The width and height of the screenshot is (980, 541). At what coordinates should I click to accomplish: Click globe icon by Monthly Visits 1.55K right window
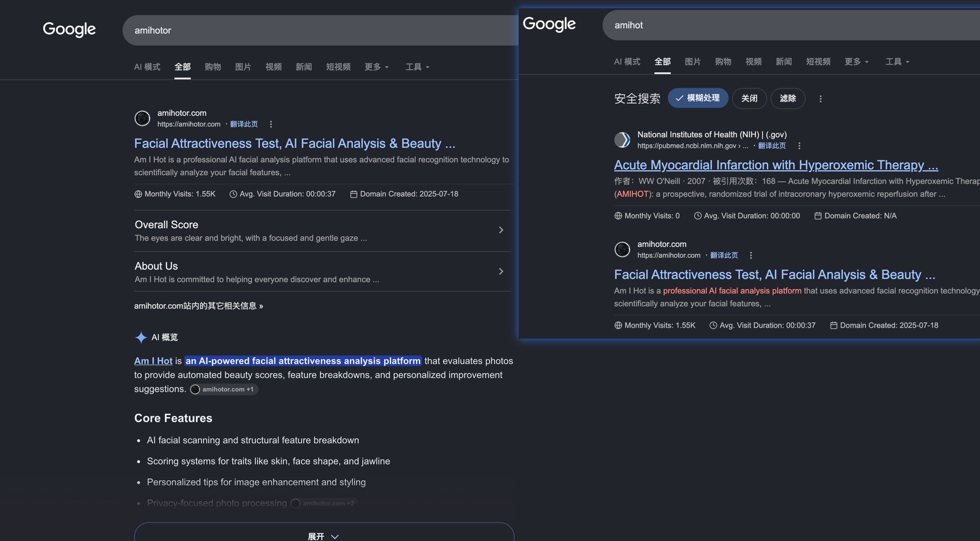coord(618,325)
